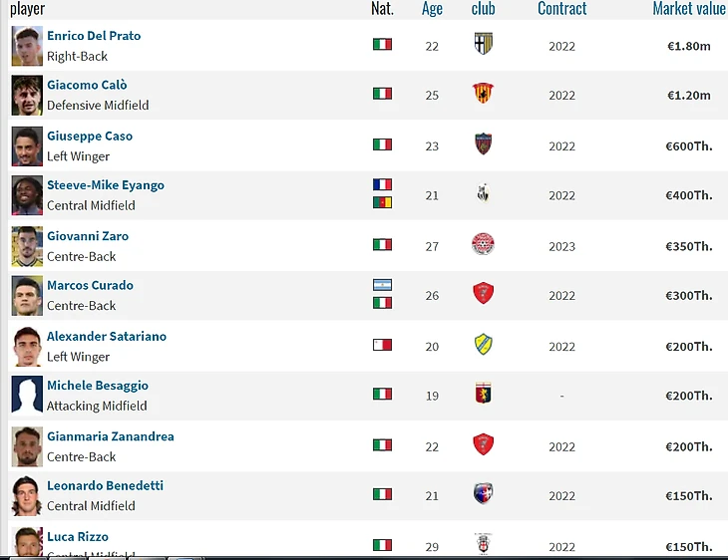This screenshot has width=728, height=560.
Task: Click Malta flag in Alexander Satariano row
Action: point(382,345)
